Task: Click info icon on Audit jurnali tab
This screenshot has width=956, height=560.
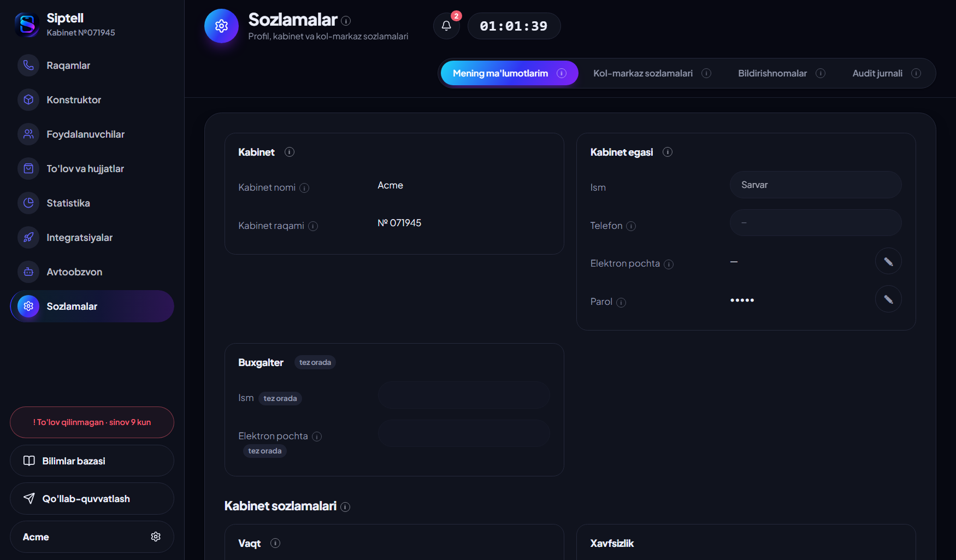Action: pyautogui.click(x=916, y=73)
